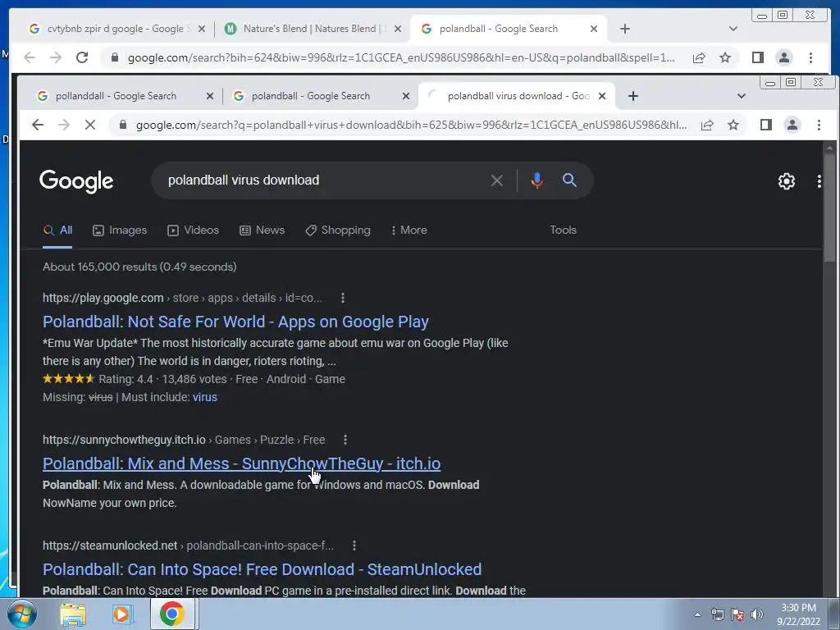
Task: Open the Windows Start menu
Action: [21, 614]
